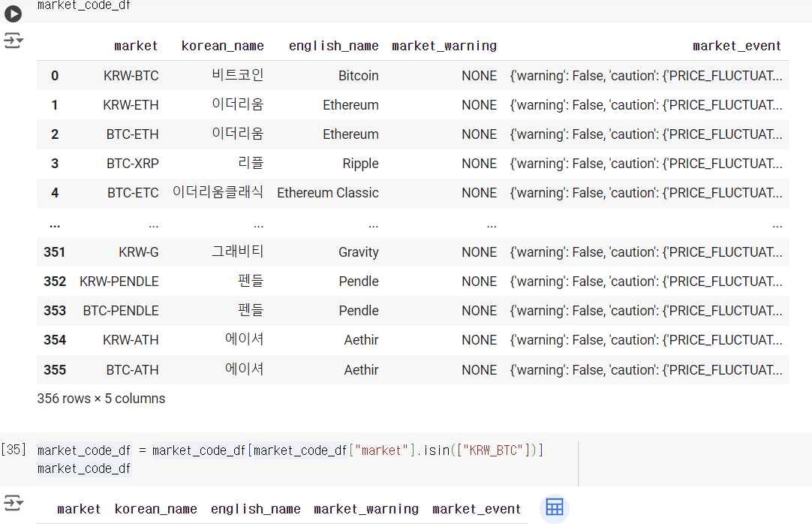Click the market column header in upper table
This screenshot has width=812, height=524.
[x=136, y=46]
